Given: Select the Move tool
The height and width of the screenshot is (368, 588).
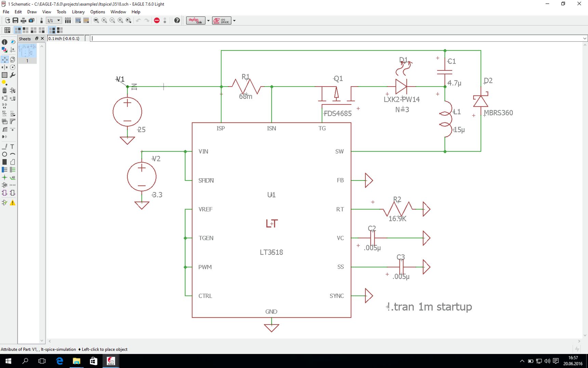Looking at the screenshot, I should [4, 60].
